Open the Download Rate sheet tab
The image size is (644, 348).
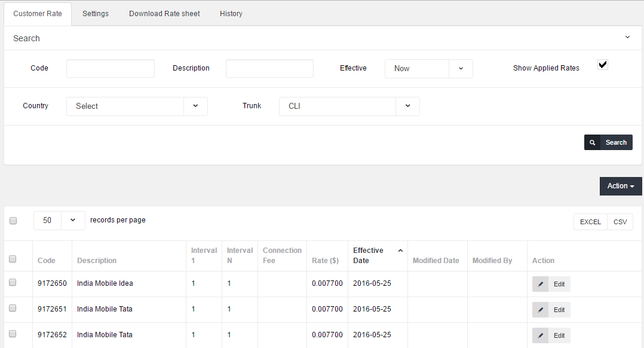click(164, 14)
